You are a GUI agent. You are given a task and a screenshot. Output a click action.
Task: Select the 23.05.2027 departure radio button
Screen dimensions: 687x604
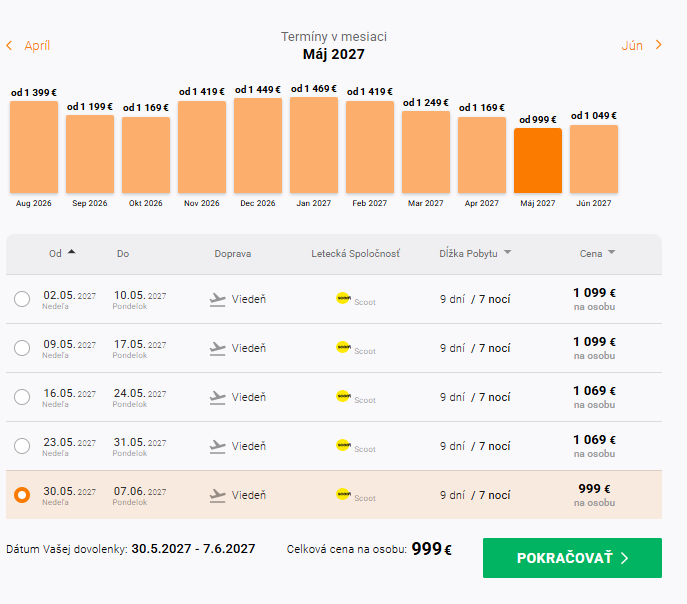coord(22,446)
